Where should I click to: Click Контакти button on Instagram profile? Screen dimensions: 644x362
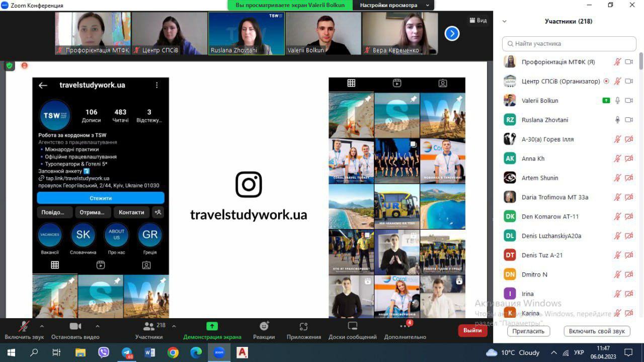pyautogui.click(x=131, y=212)
